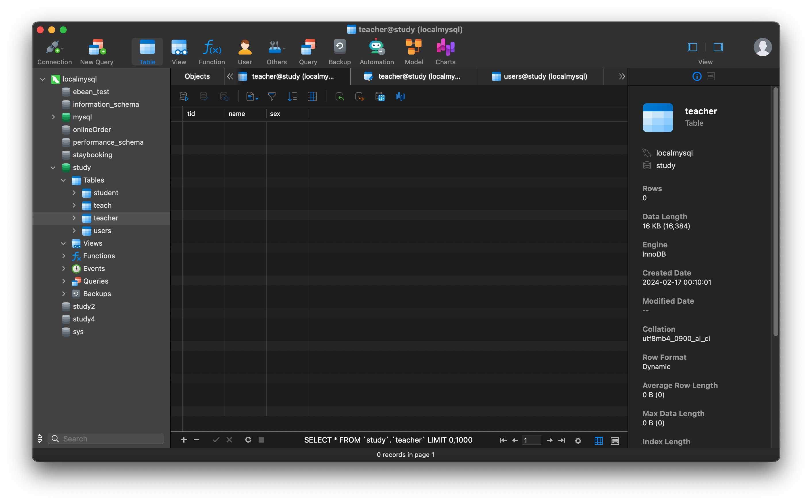Screen dimensions: 812x504
Task: Open a New Query
Action: (x=97, y=52)
